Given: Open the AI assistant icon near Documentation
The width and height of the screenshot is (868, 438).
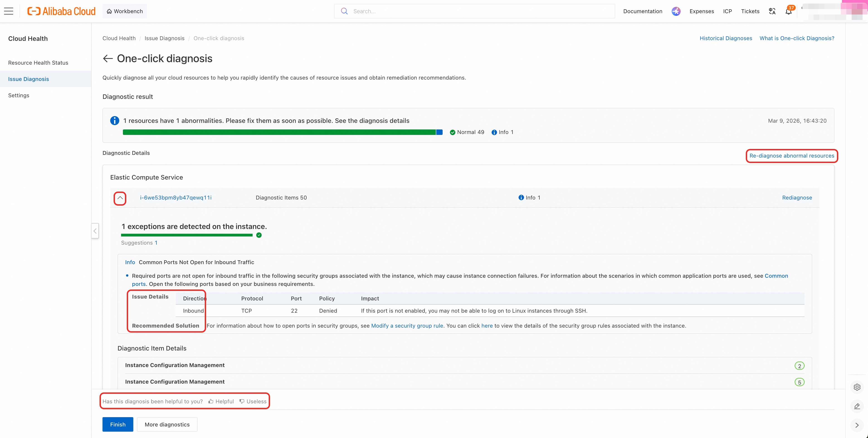Looking at the screenshot, I should [x=676, y=11].
